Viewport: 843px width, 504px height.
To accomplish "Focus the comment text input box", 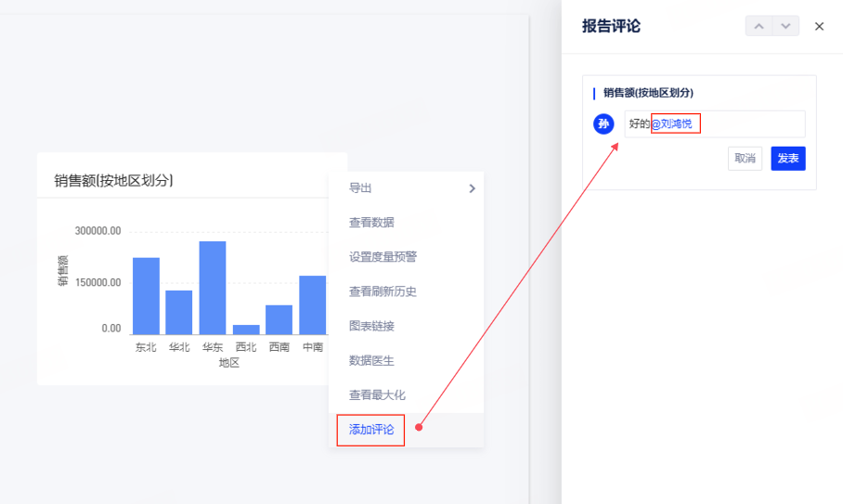I will [750, 124].
